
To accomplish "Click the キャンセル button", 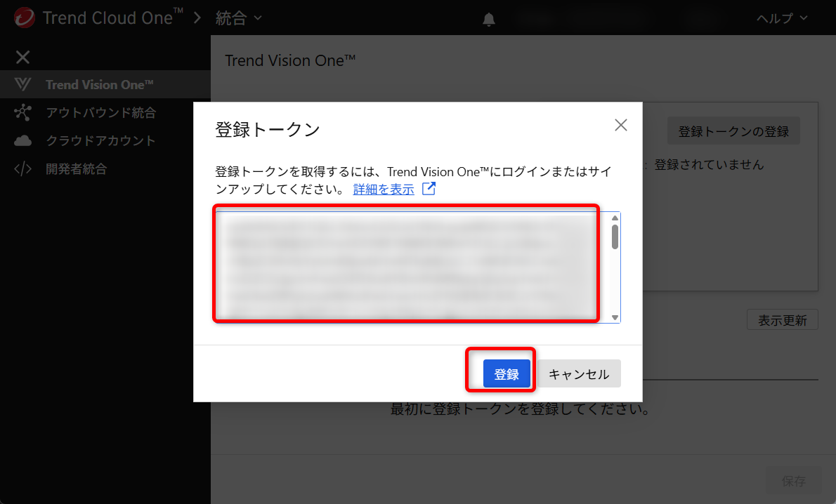I will pos(579,374).
